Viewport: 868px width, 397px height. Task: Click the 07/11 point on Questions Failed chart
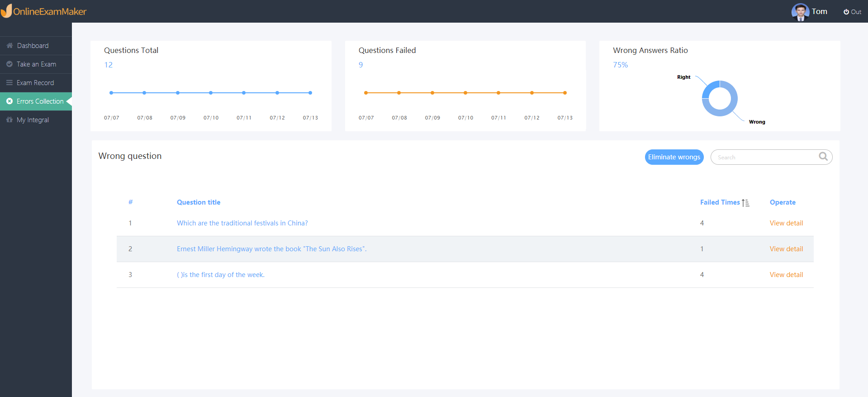tap(498, 93)
